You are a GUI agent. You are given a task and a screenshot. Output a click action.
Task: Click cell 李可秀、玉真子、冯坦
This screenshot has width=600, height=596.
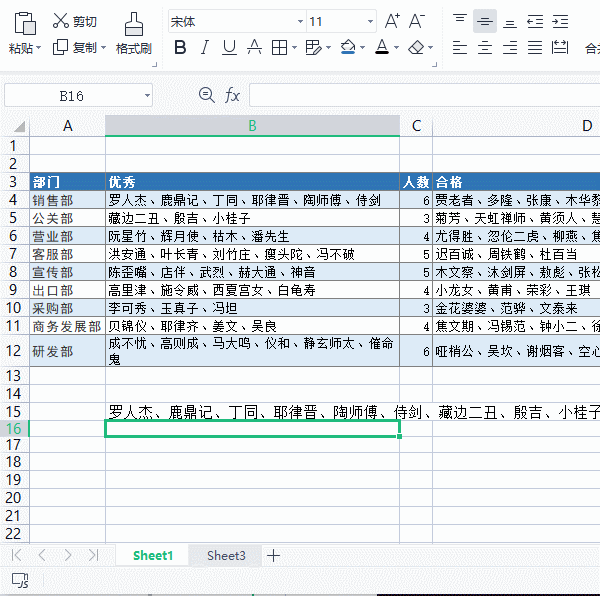pyautogui.click(x=252, y=308)
